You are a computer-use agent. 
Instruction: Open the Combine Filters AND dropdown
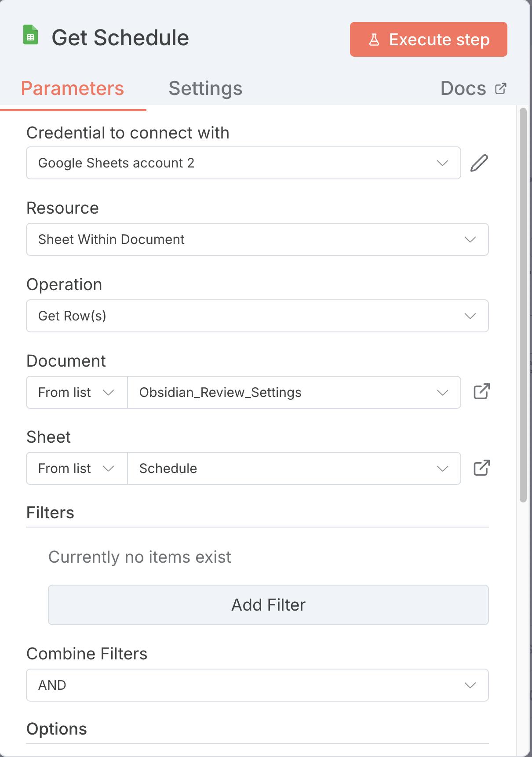(257, 685)
